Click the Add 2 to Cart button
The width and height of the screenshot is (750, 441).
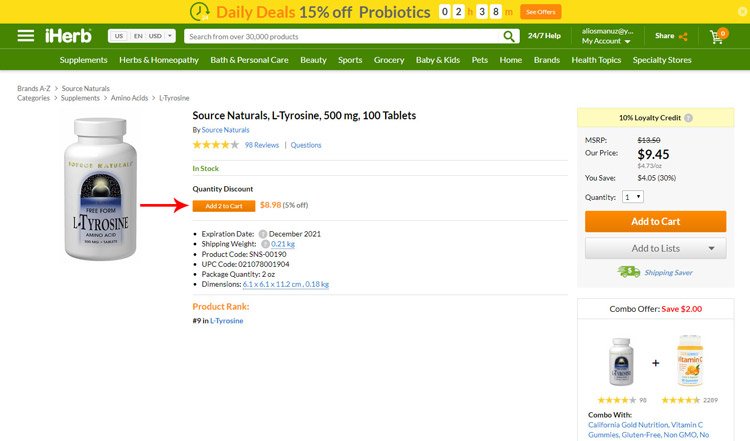[224, 206]
